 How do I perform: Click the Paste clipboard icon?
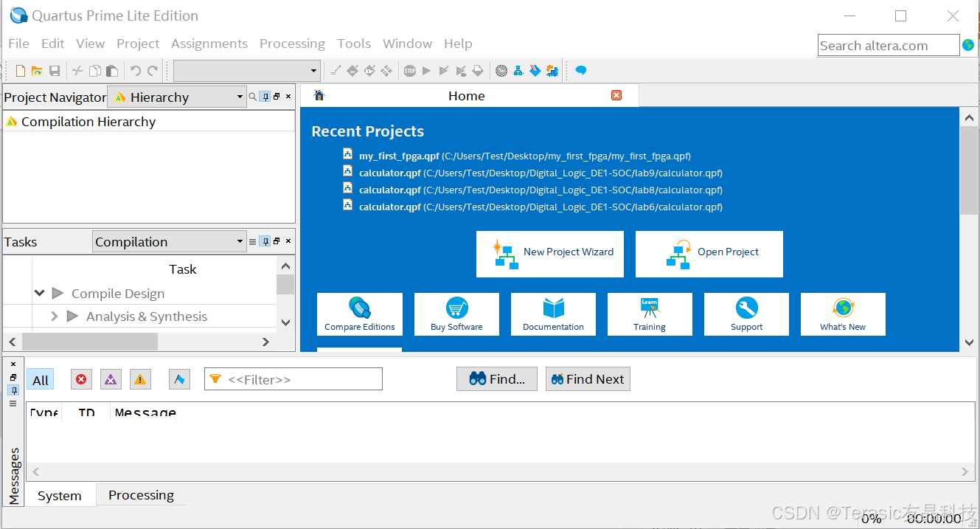112,71
